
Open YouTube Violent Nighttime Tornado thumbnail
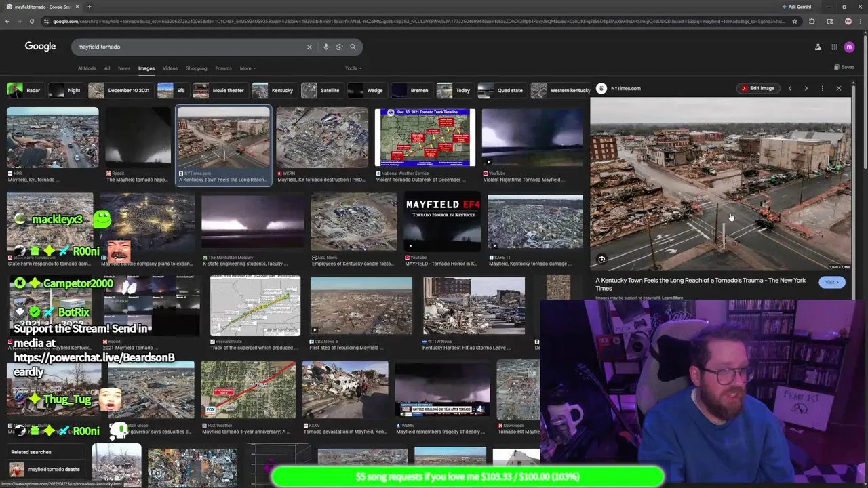tap(532, 138)
